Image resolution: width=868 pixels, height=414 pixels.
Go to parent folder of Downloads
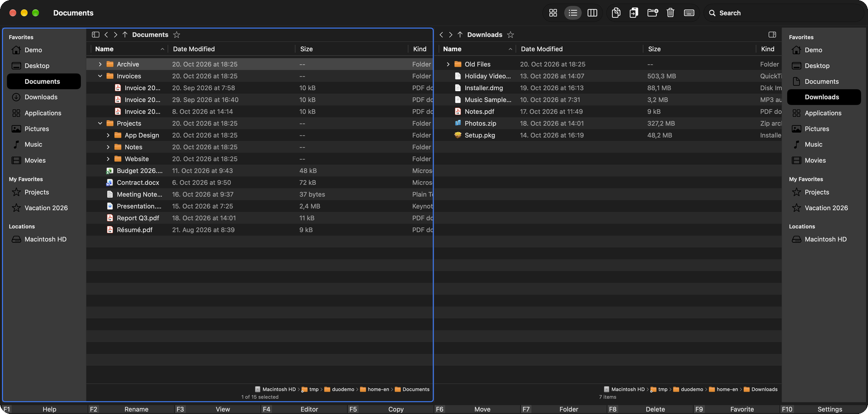click(x=460, y=35)
